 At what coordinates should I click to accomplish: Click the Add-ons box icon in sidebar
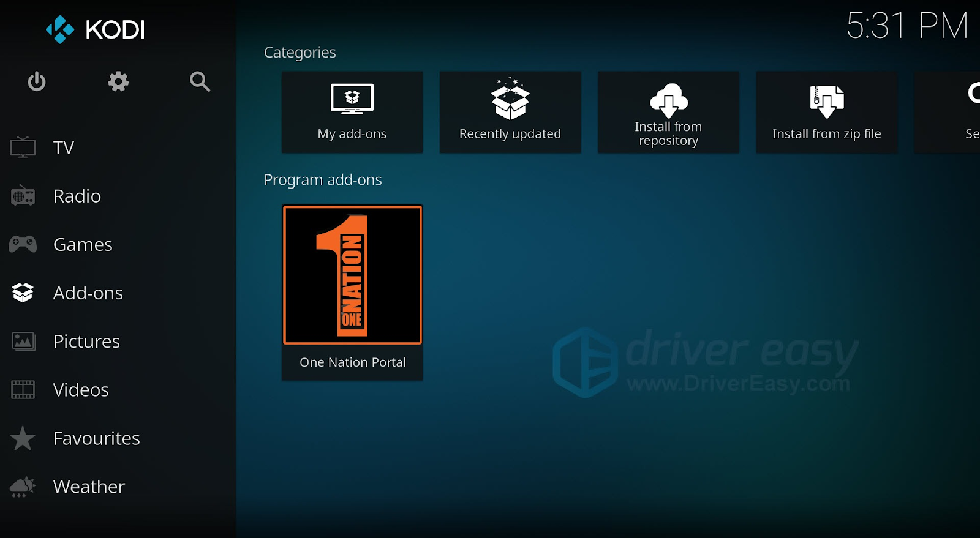23,293
